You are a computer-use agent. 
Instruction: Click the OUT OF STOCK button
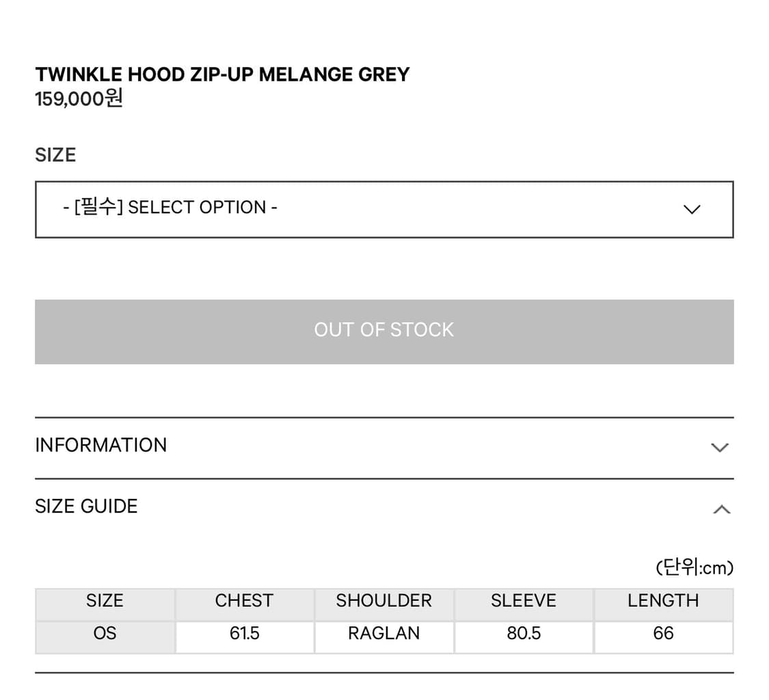pos(384,331)
